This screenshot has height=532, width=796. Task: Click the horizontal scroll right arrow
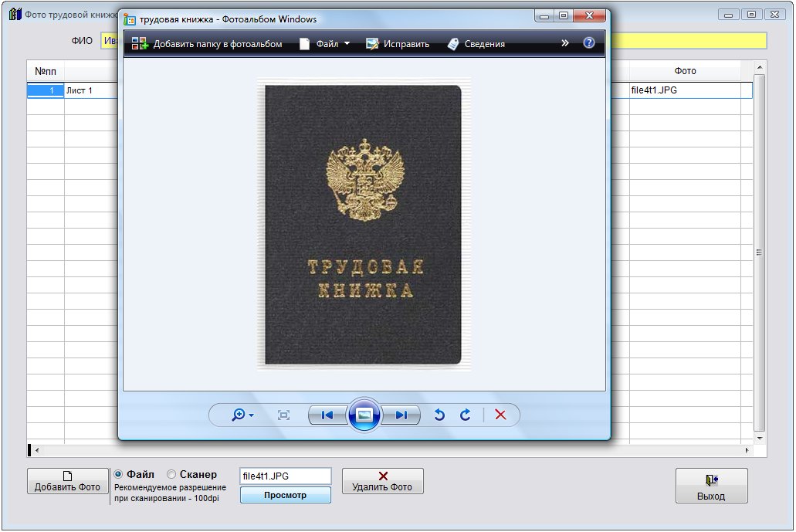pyautogui.click(x=747, y=450)
